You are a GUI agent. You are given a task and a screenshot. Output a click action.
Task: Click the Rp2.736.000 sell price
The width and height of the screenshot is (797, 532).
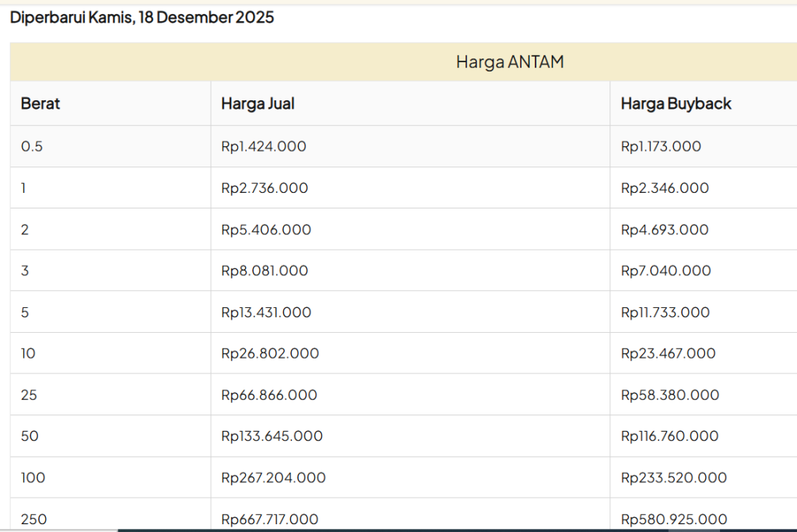click(265, 187)
